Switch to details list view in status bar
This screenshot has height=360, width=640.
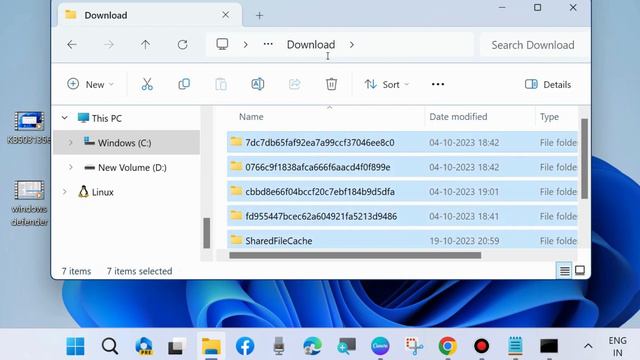[564, 271]
